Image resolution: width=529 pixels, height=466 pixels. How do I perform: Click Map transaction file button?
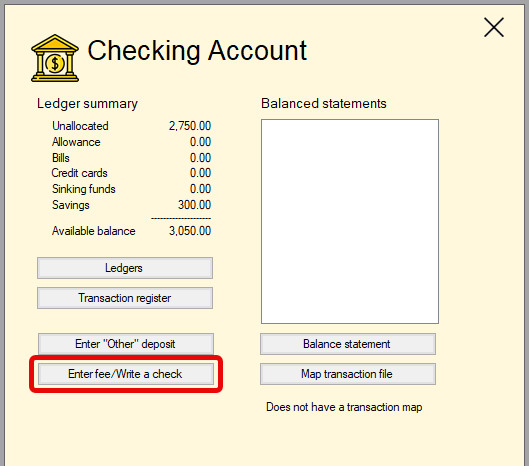point(348,374)
